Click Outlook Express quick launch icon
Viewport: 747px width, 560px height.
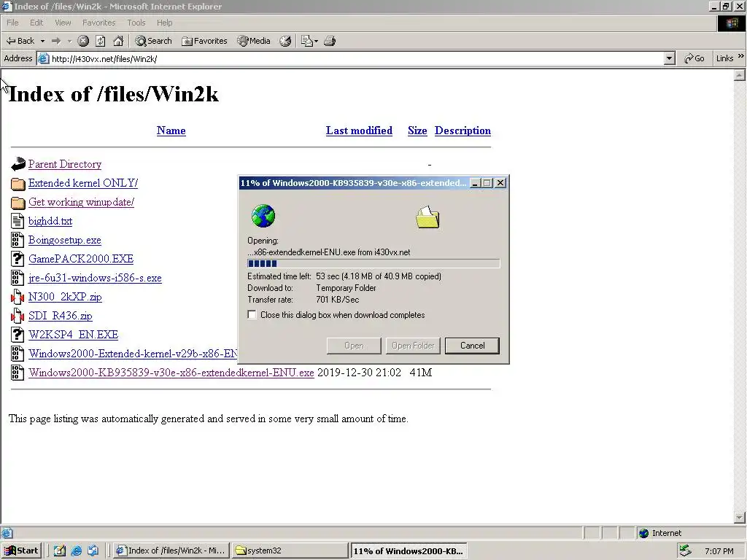[x=93, y=551]
